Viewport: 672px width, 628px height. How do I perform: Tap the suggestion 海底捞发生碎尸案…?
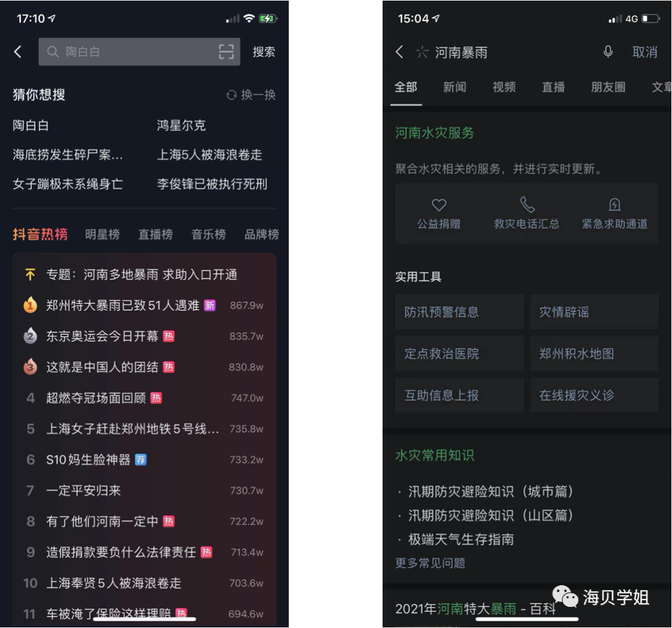point(68,155)
